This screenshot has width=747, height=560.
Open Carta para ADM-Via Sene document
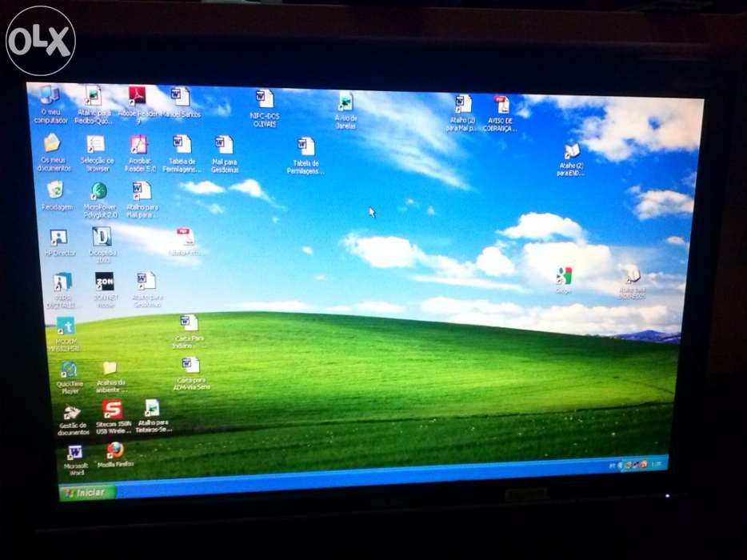(x=191, y=374)
